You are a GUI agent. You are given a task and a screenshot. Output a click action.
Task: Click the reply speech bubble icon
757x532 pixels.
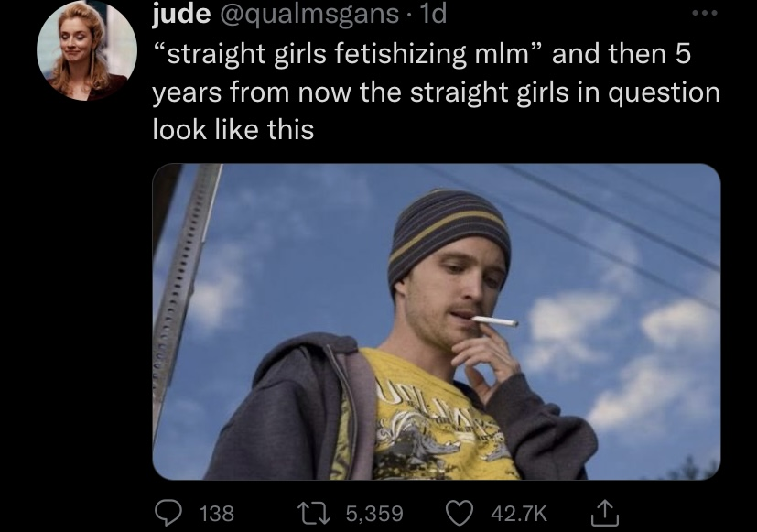[x=168, y=513]
